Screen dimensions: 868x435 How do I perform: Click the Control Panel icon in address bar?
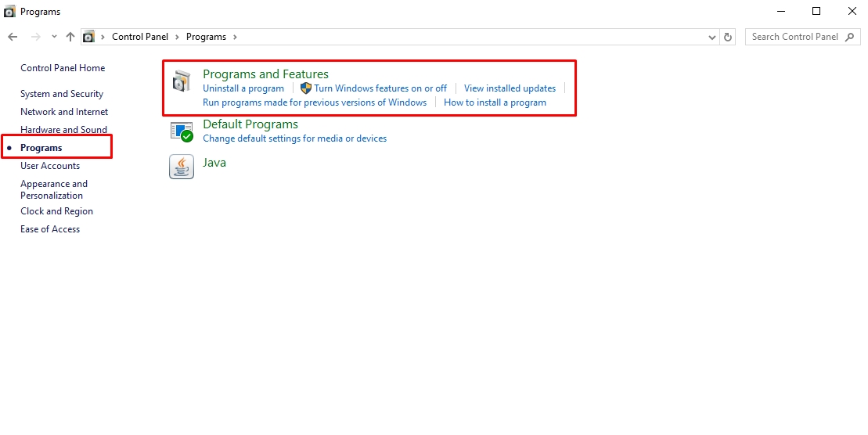pos(88,37)
